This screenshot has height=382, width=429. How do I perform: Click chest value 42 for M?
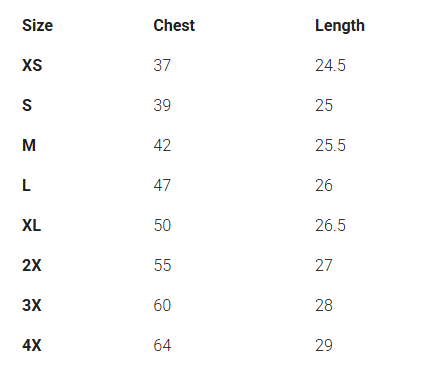point(162,145)
